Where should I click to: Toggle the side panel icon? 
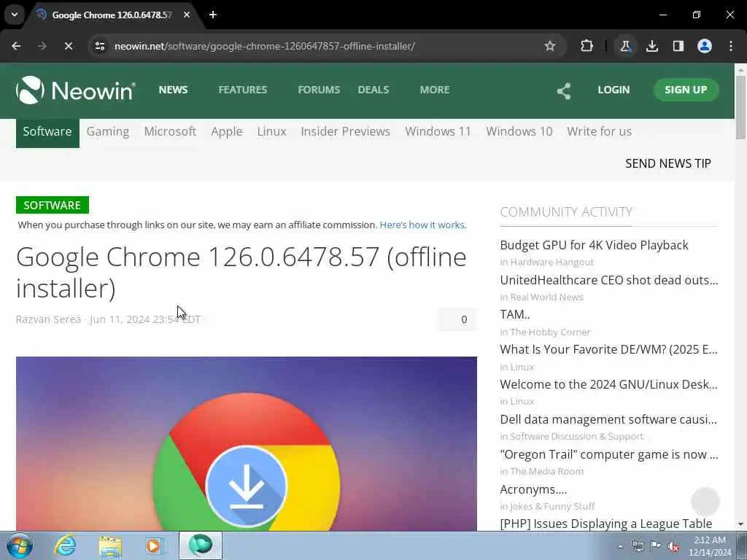pyautogui.click(x=678, y=46)
